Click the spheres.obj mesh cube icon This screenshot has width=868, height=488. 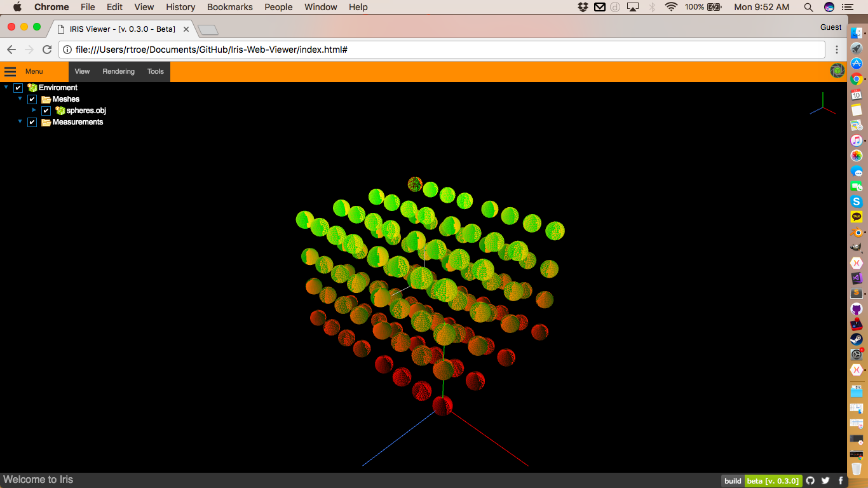point(60,111)
